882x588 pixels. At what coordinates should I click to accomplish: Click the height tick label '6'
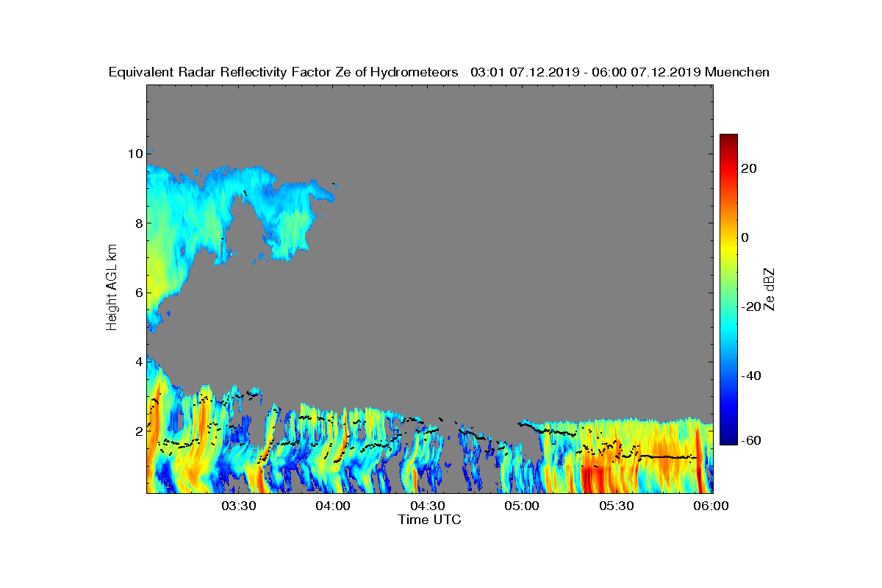click(138, 293)
